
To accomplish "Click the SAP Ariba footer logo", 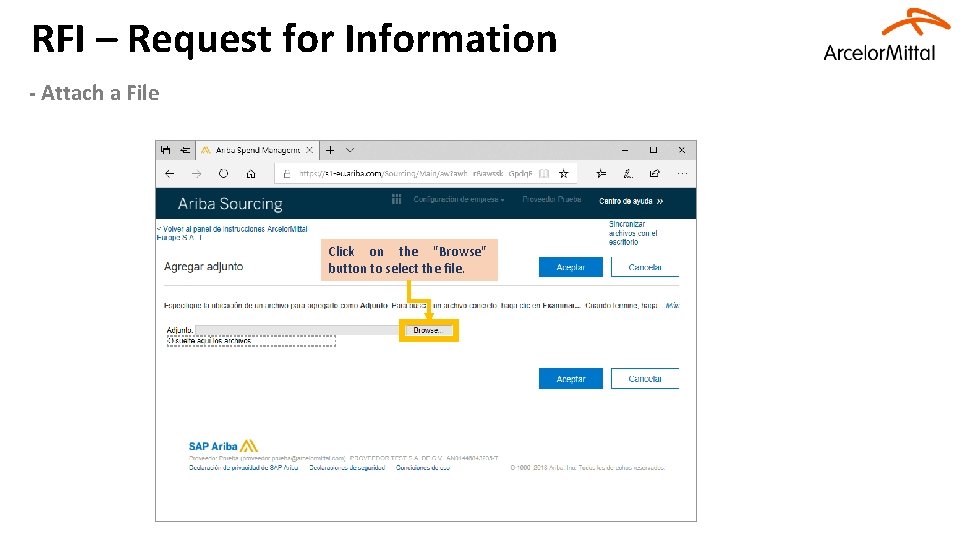I will [x=223, y=446].
